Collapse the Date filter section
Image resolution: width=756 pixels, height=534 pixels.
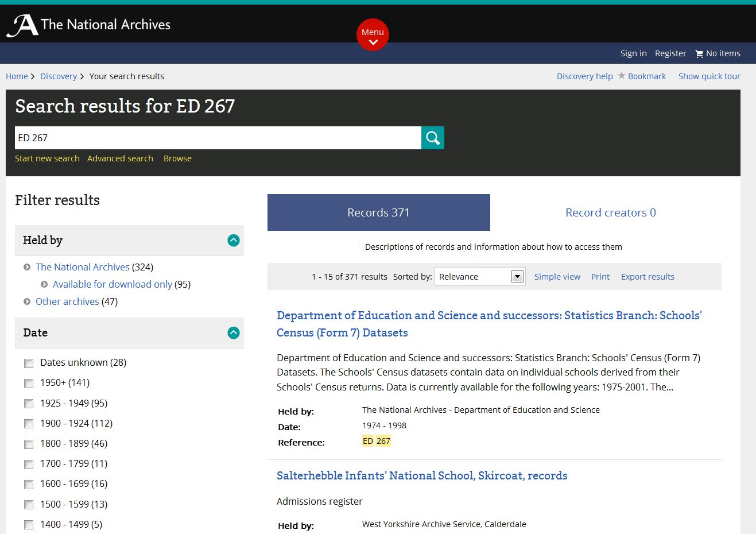[233, 333]
